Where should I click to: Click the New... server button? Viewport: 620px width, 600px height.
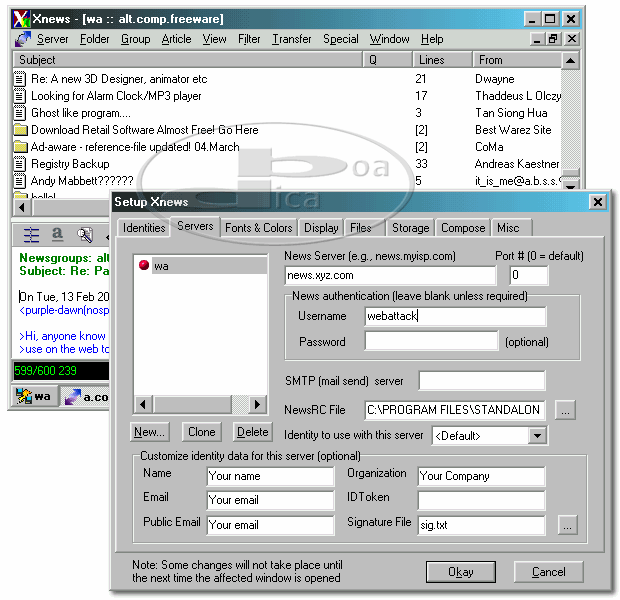point(150,432)
